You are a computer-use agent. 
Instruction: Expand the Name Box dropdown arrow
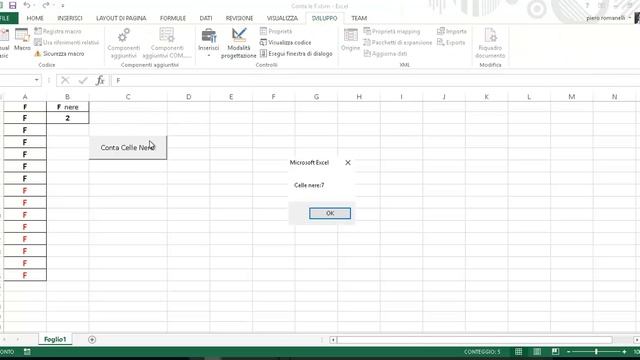tap(37, 80)
